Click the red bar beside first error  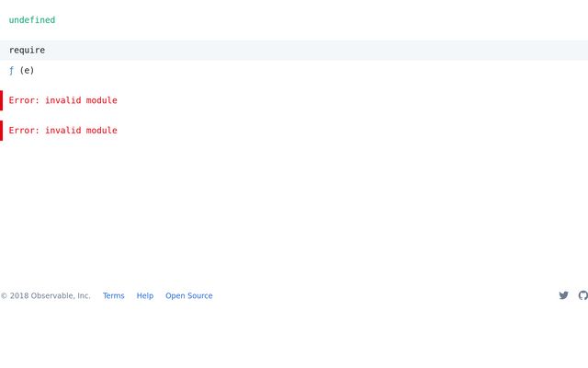click(x=2, y=100)
